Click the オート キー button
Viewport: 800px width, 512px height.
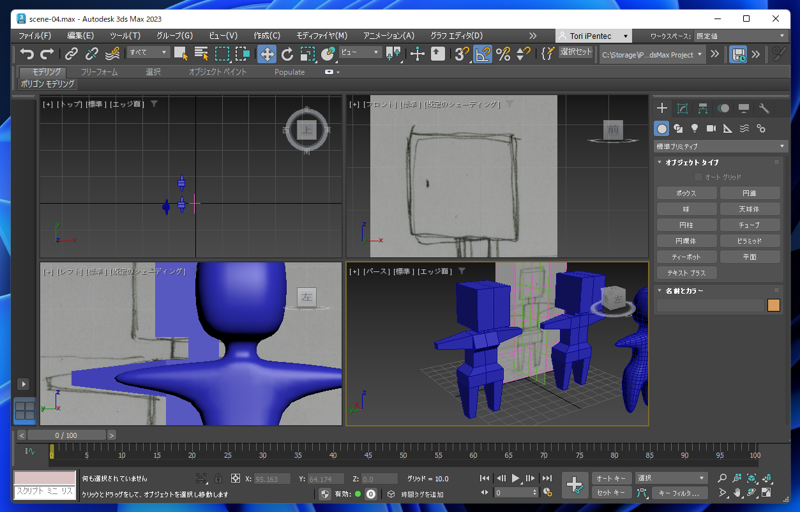611,478
